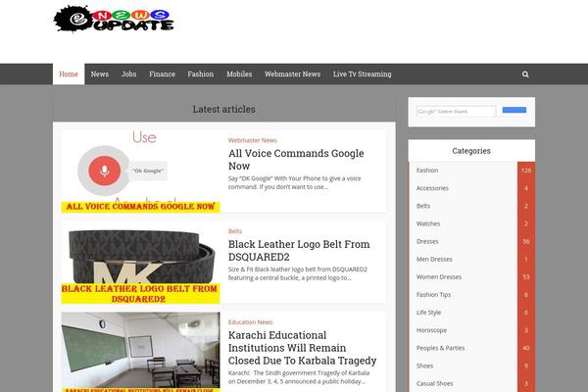Open the Dresses category
Viewport: 588px width, 392px height.
coord(427,241)
